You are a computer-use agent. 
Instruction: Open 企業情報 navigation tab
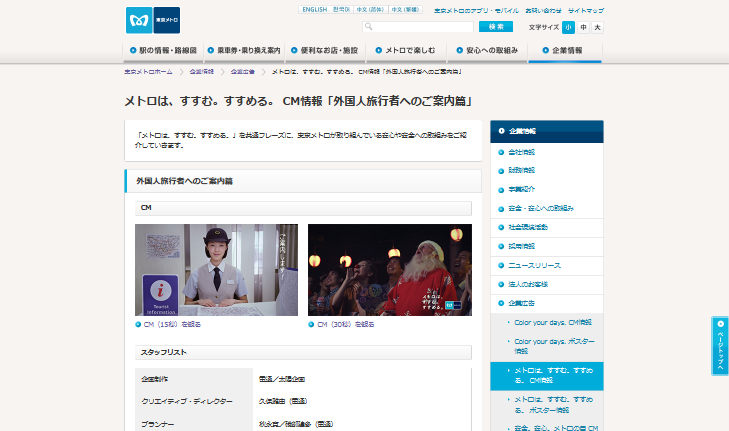(x=565, y=51)
